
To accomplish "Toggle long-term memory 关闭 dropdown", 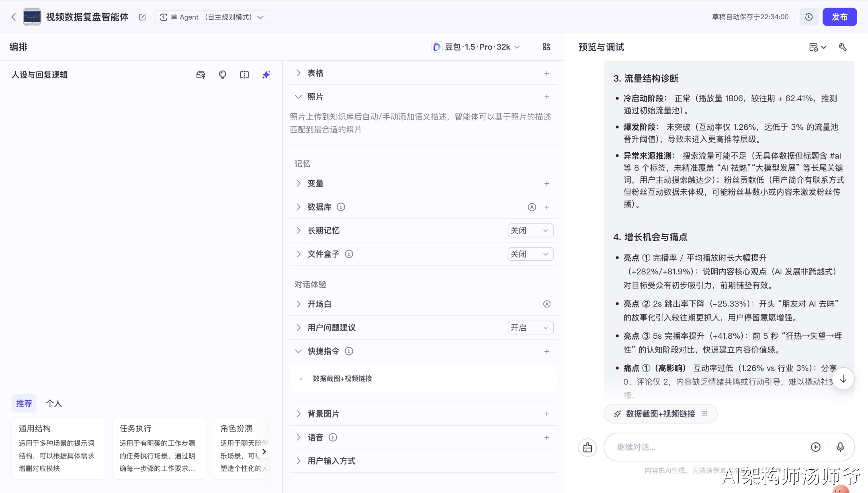I will tap(530, 231).
